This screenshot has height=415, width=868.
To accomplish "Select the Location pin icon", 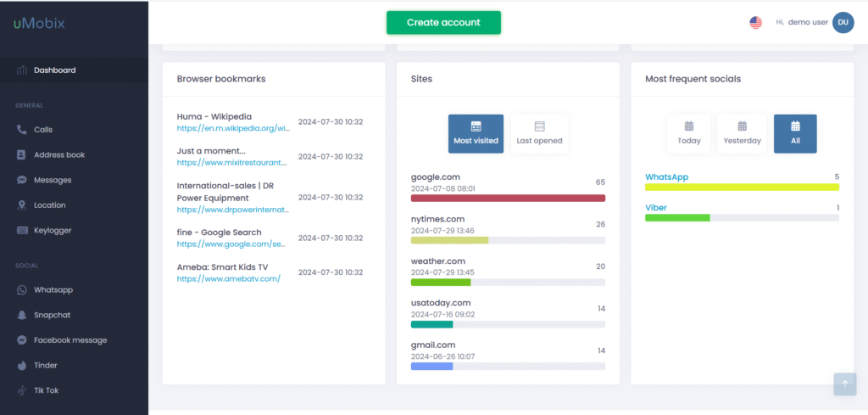I will click(22, 205).
